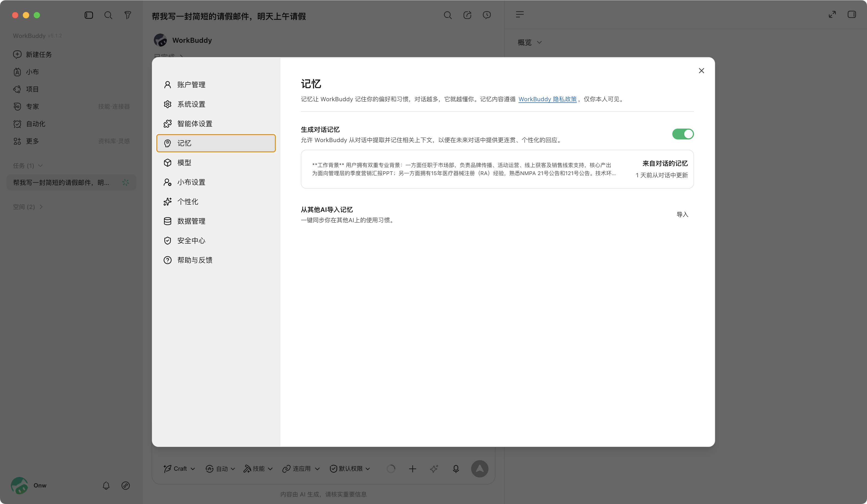Click the WorkBuddy avatar in the chat
Screen dimensions: 867x504
click(x=160, y=40)
